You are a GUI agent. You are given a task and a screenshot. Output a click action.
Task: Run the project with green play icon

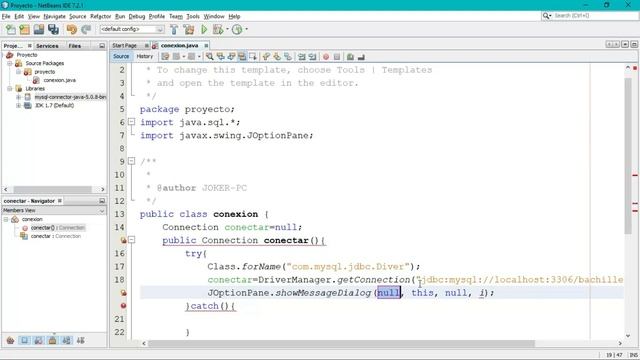[204, 29]
